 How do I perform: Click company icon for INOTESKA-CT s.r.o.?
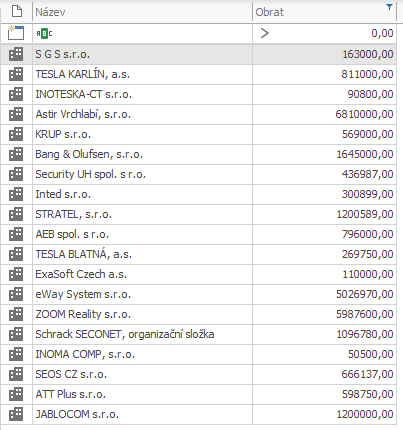click(x=16, y=94)
